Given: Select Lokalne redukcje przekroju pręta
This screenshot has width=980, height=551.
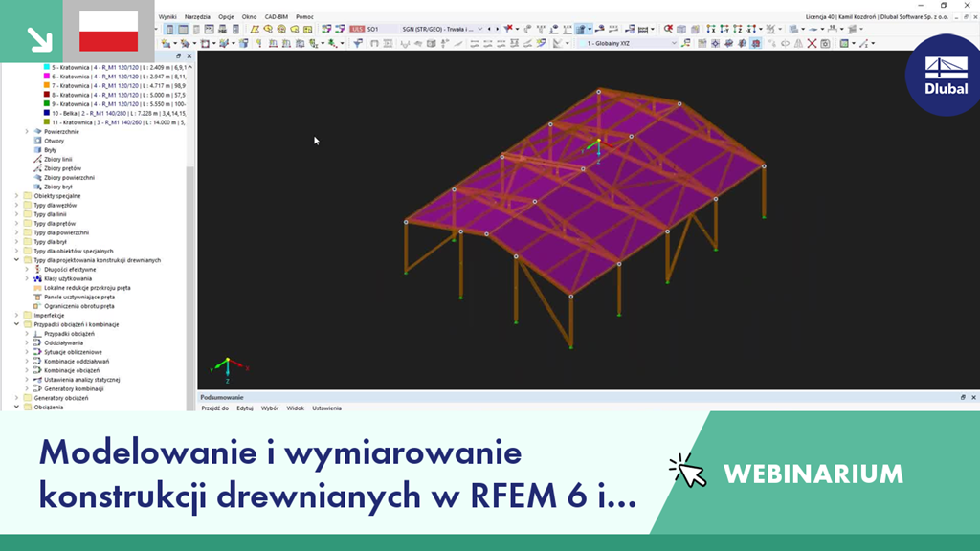Looking at the screenshot, I should coord(87,288).
